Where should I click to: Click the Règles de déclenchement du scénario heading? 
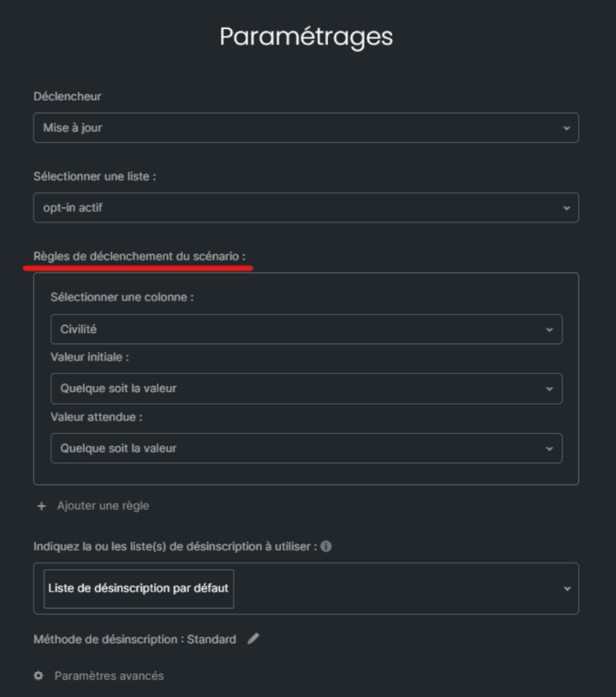[139, 257]
